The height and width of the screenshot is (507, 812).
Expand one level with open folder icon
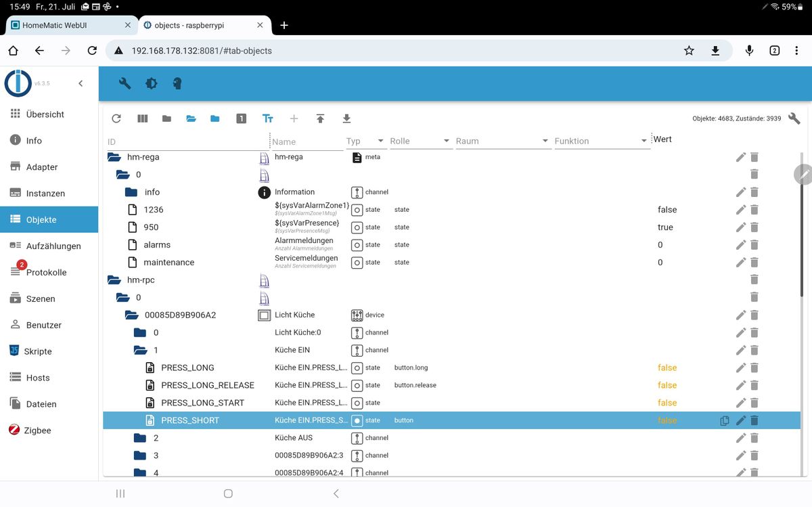coord(191,118)
